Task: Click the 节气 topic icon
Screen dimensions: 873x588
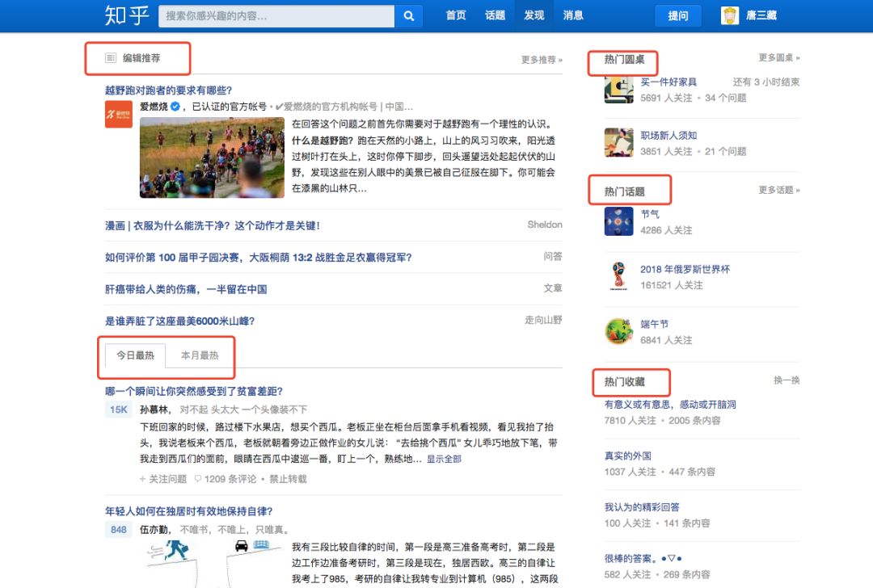Action: click(618, 221)
